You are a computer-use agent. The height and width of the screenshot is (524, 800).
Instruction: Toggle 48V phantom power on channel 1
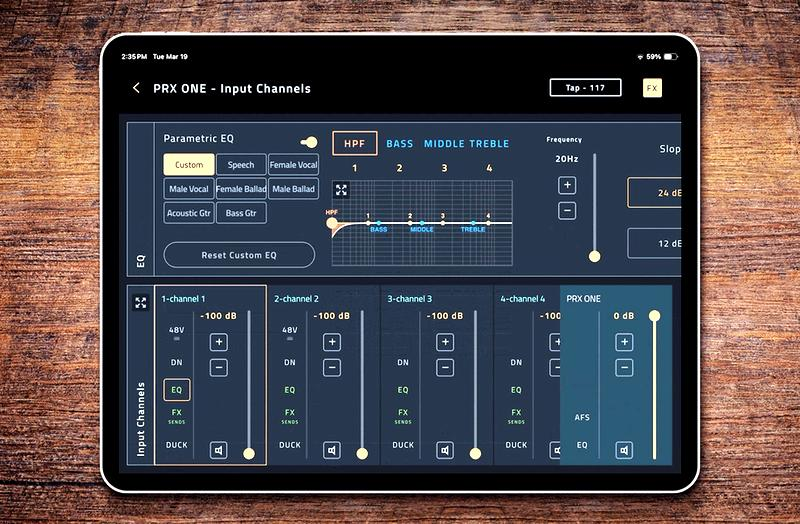click(x=177, y=333)
